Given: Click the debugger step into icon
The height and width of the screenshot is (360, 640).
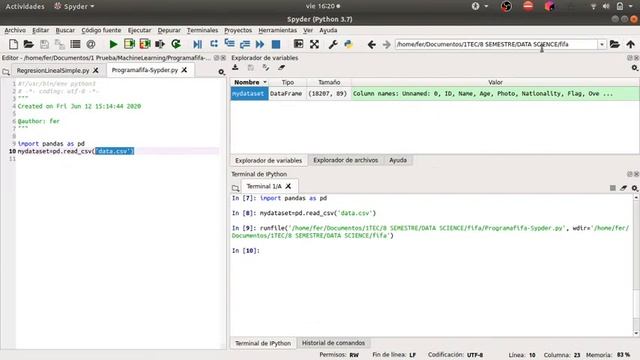Looking at the screenshot, I should 229,44.
